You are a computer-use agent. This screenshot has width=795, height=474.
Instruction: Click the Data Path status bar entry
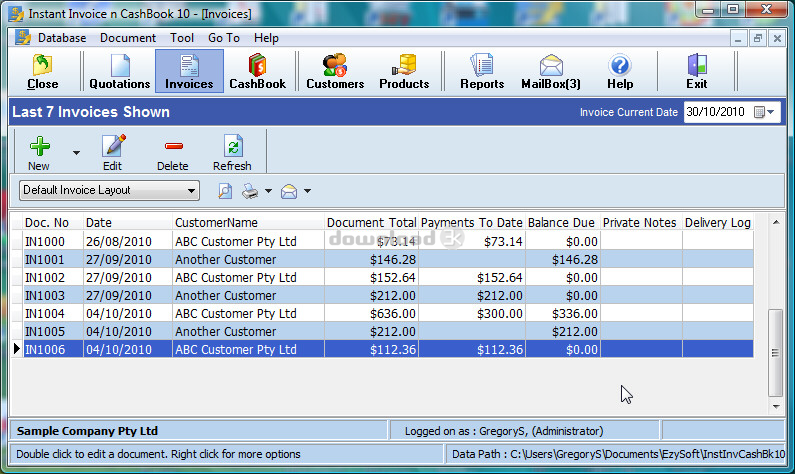[618, 454]
